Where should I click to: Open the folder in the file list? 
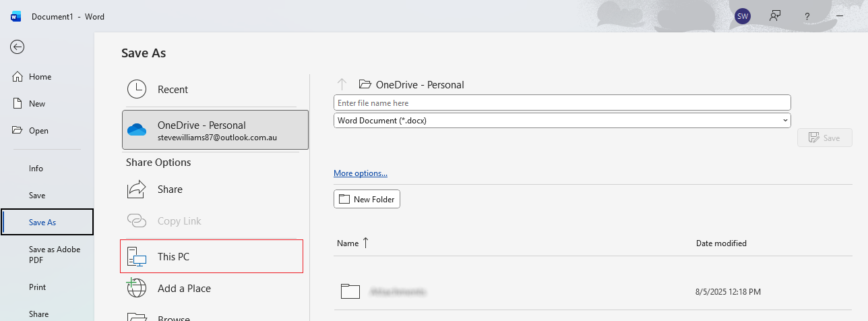pos(398,291)
